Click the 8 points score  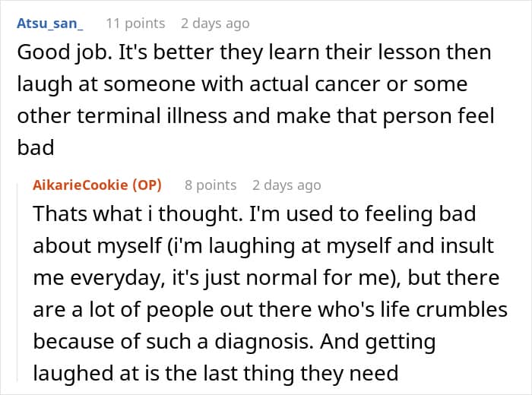pyautogui.click(x=209, y=185)
